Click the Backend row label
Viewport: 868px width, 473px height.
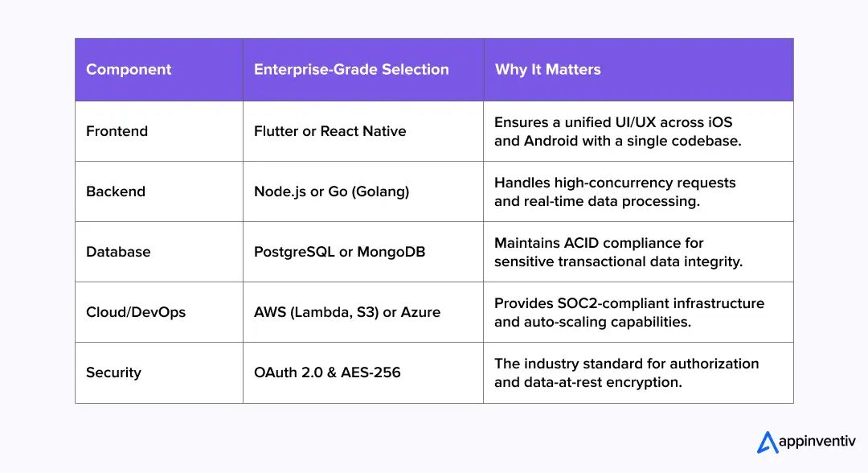pos(116,191)
